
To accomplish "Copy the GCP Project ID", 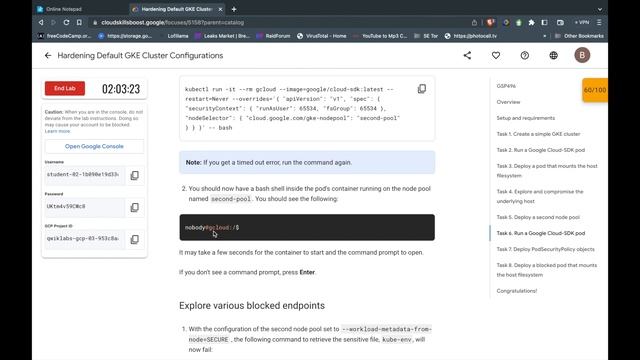I will (134, 239).
